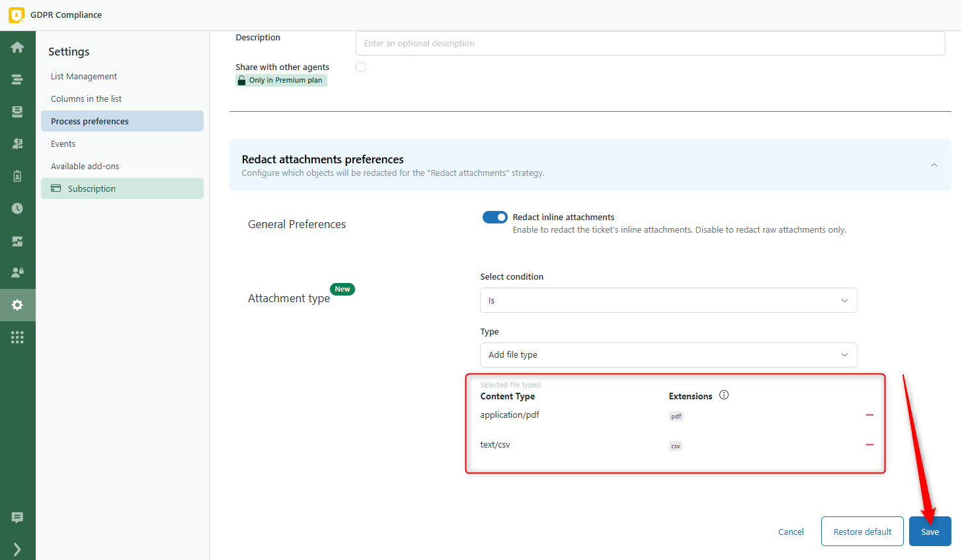Viewport: 962px width, 560px height.
Task: Click the New badge
Action: [342, 289]
